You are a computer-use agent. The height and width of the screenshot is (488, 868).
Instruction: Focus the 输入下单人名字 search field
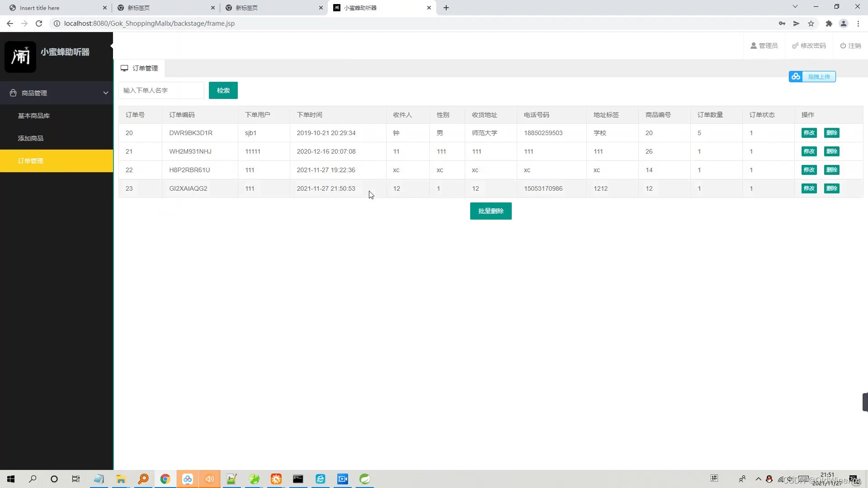pyautogui.click(x=161, y=90)
